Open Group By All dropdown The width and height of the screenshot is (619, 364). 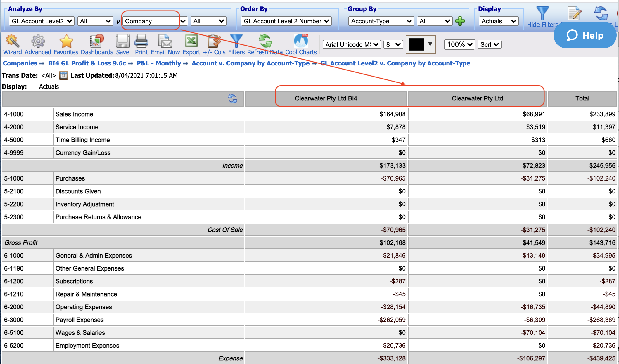(435, 21)
